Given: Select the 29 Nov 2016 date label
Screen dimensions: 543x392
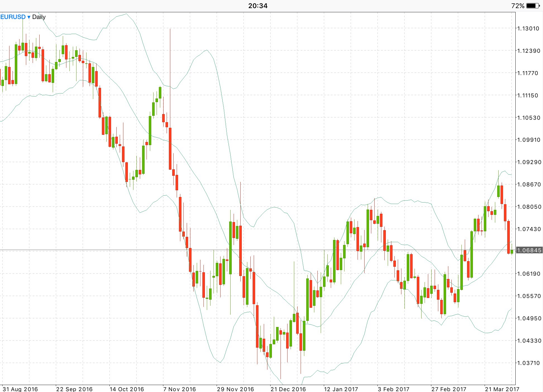Looking at the screenshot, I should [x=235, y=389].
